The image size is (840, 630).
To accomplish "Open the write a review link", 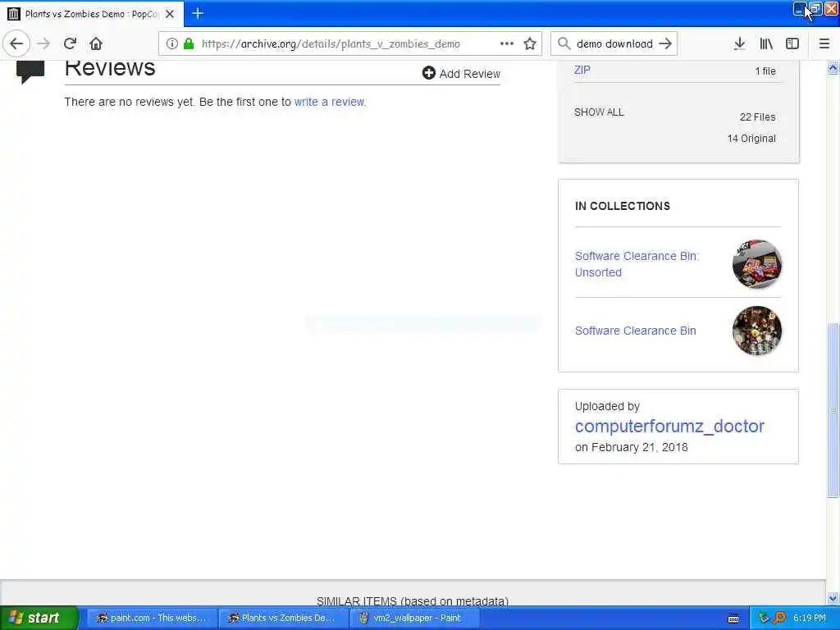I will [330, 102].
